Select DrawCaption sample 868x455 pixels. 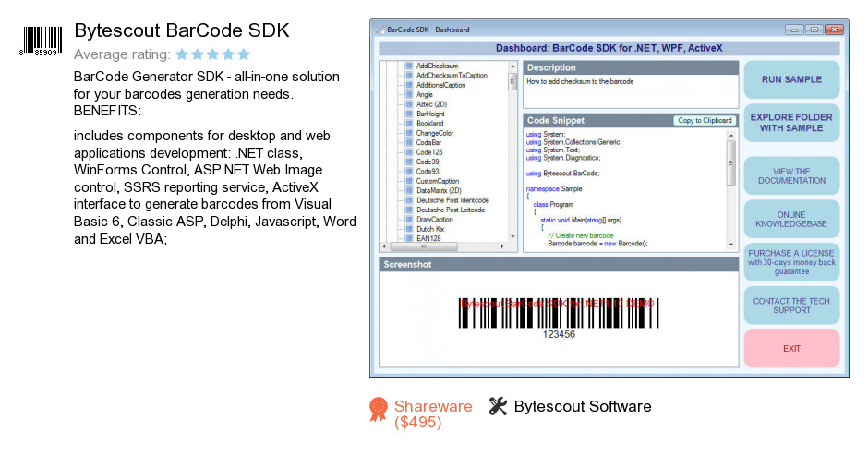[x=435, y=220]
